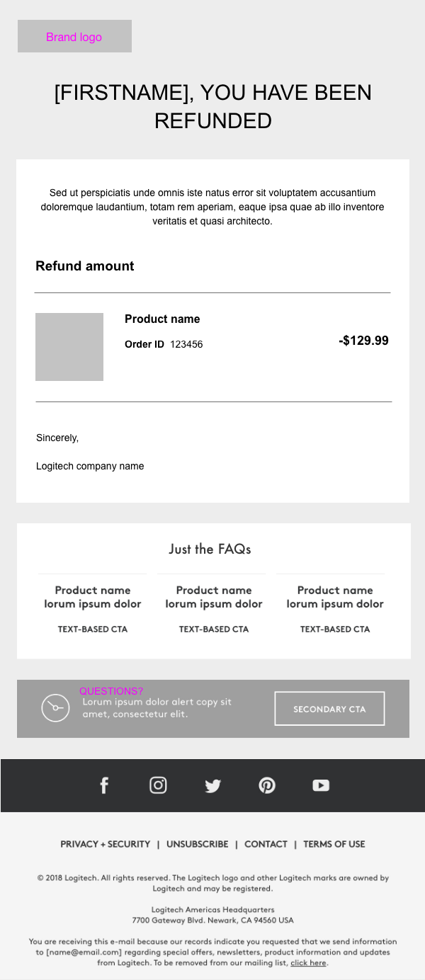
Task: Click the Brand logo placeholder
Action: click(x=74, y=36)
